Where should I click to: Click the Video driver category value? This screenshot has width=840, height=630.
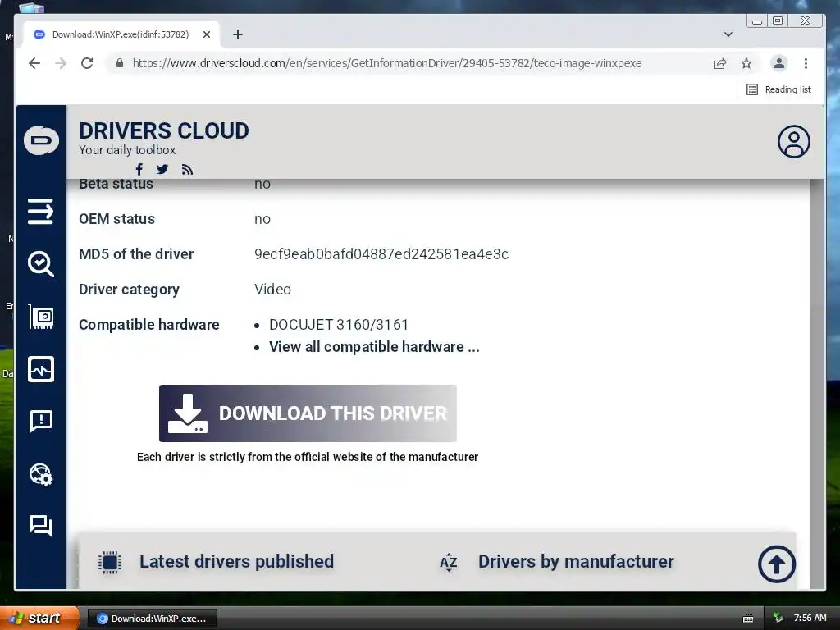click(x=272, y=290)
